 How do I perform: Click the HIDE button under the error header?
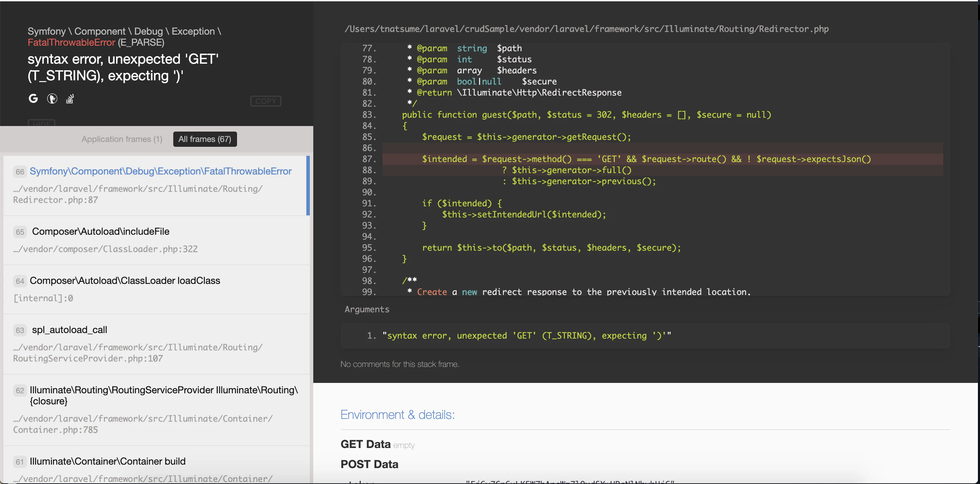click(x=42, y=123)
